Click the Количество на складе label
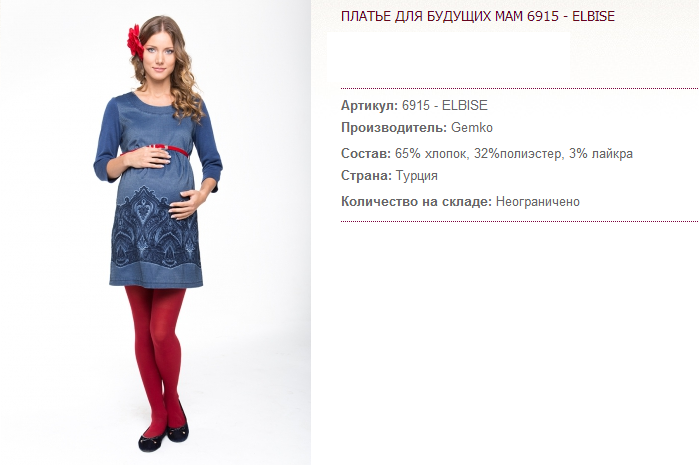699x467 pixels. point(416,202)
